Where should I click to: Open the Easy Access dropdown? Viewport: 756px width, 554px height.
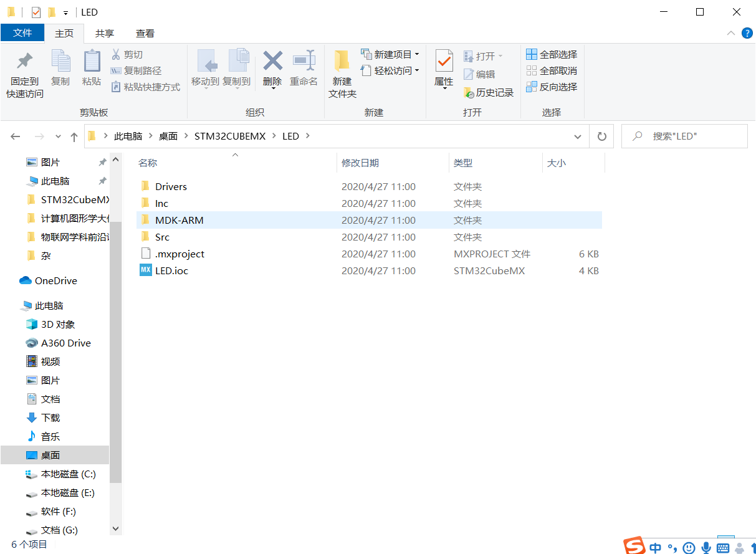(390, 71)
